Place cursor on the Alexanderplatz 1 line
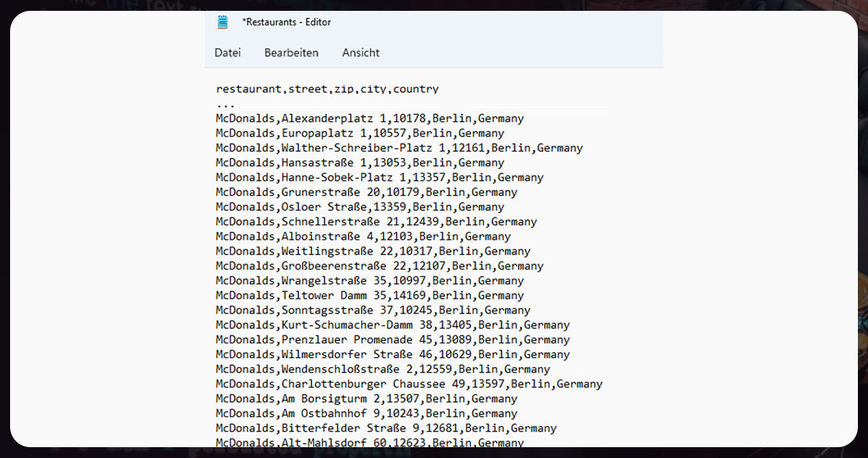This screenshot has width=868, height=458. click(x=370, y=118)
